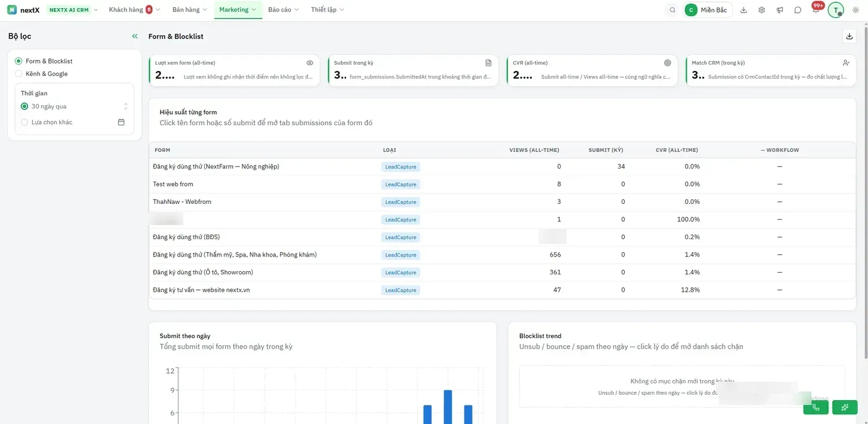
Task: Toggle the light/dark theme sun icon
Action: (x=856, y=10)
